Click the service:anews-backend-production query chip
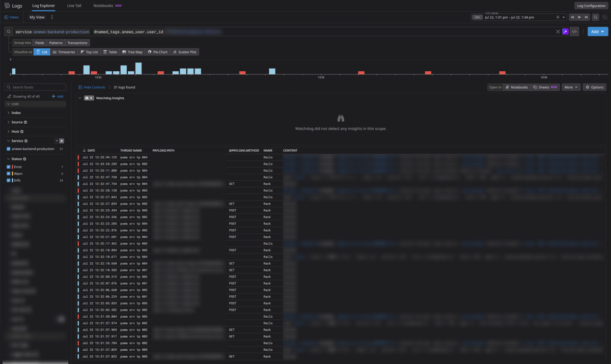 (52, 32)
